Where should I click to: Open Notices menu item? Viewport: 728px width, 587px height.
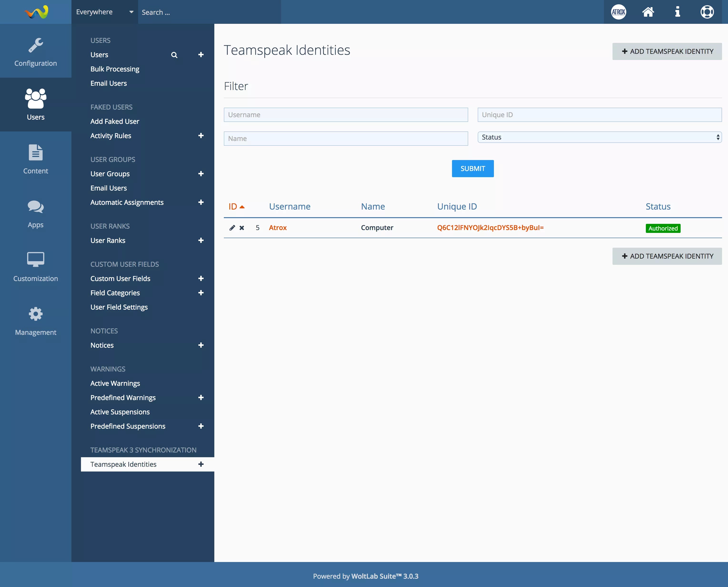(x=102, y=345)
